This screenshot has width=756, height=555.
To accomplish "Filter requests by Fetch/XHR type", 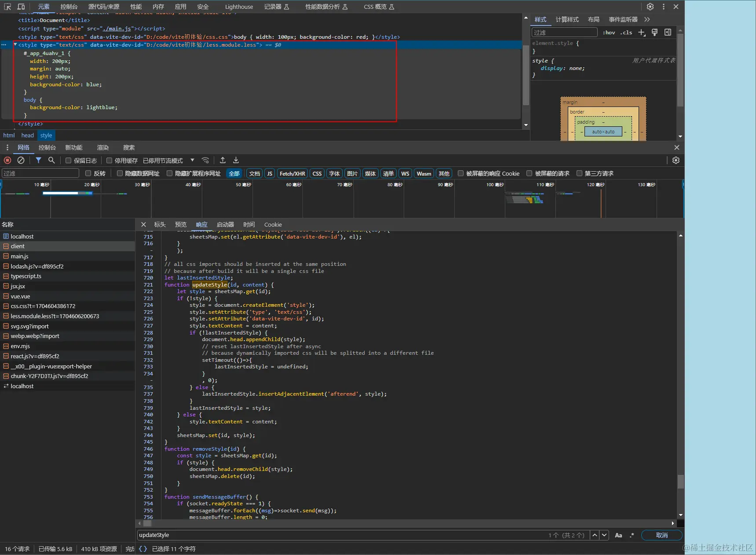I will [292, 173].
